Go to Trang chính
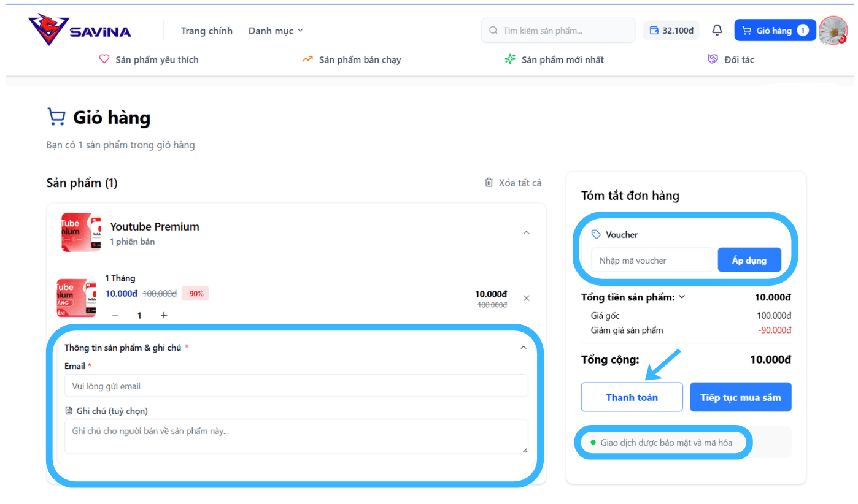This screenshot has height=504, width=858. [207, 31]
